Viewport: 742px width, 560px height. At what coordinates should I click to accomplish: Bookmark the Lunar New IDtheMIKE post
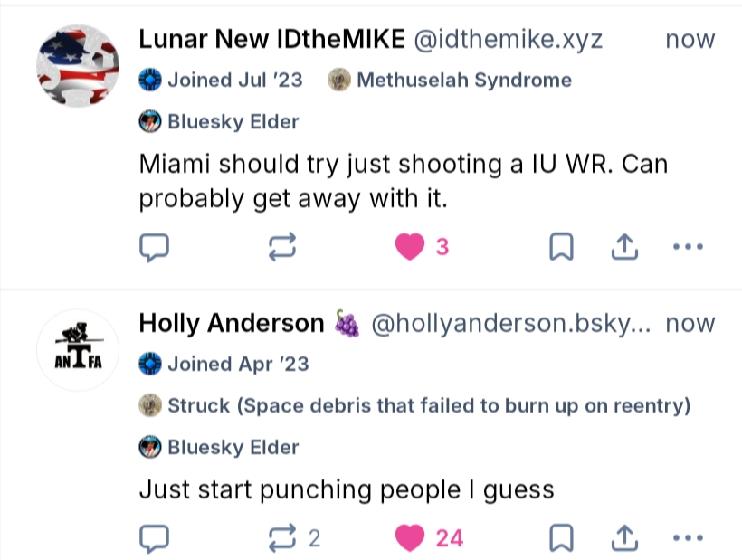[x=562, y=247]
